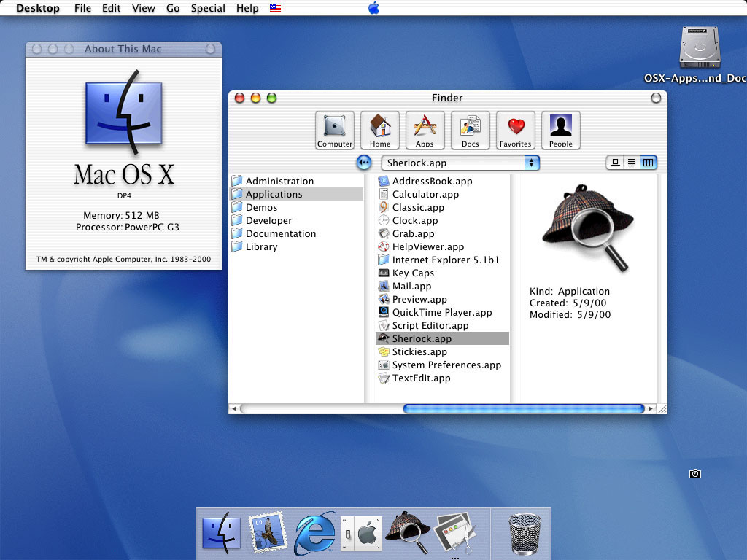Viewport: 747px width, 560px height.
Task: Switch Finder to icon view
Action: point(614,163)
